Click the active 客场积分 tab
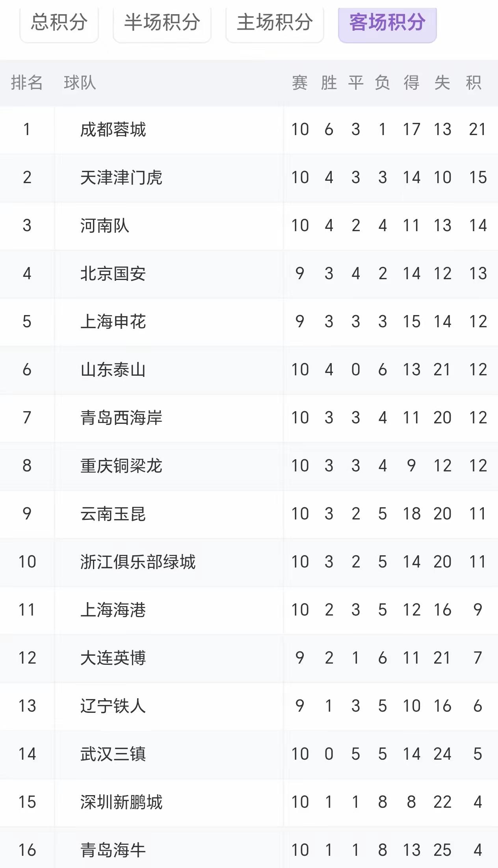 click(x=387, y=23)
